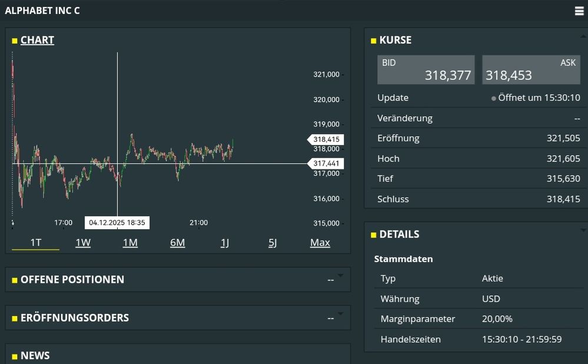Click the 21:00 x-axis label

tap(198, 223)
